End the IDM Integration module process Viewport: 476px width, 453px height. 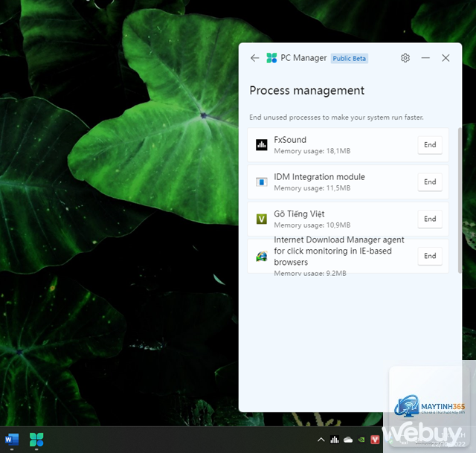click(430, 181)
